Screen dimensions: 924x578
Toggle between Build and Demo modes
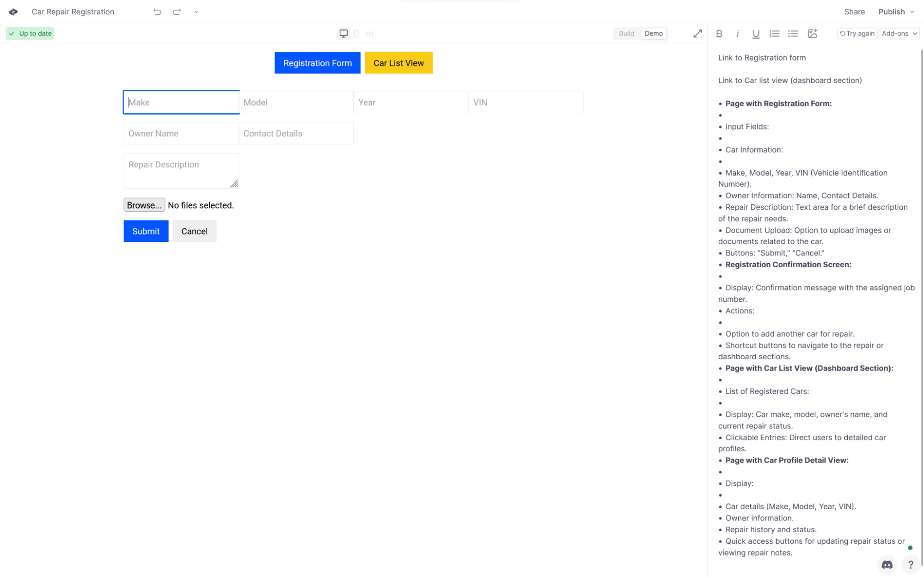638,33
